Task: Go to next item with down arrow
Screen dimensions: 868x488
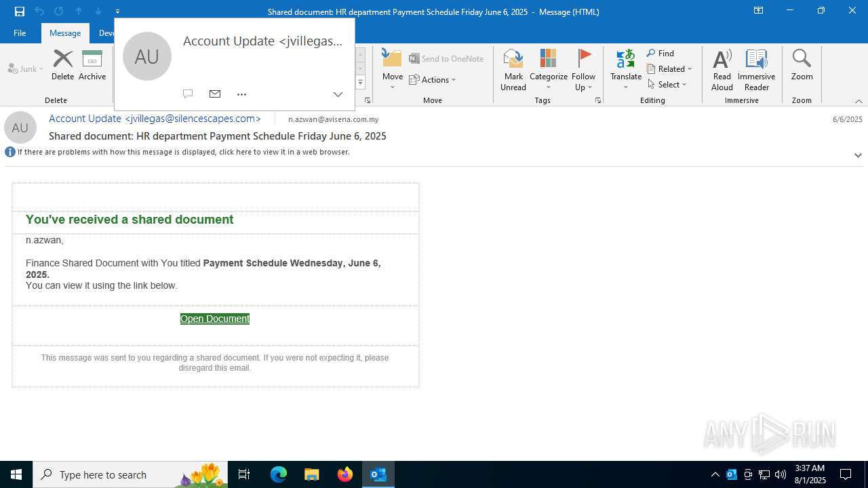Action: 98,11
